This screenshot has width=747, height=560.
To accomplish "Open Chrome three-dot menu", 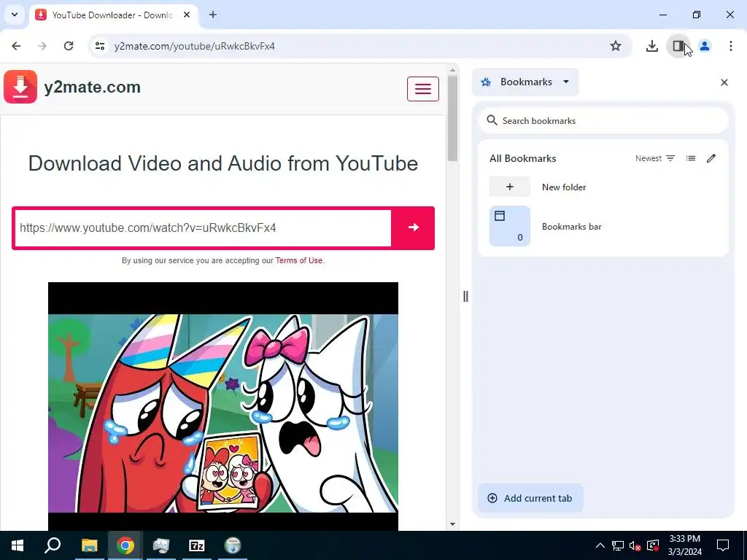I will click(x=731, y=46).
